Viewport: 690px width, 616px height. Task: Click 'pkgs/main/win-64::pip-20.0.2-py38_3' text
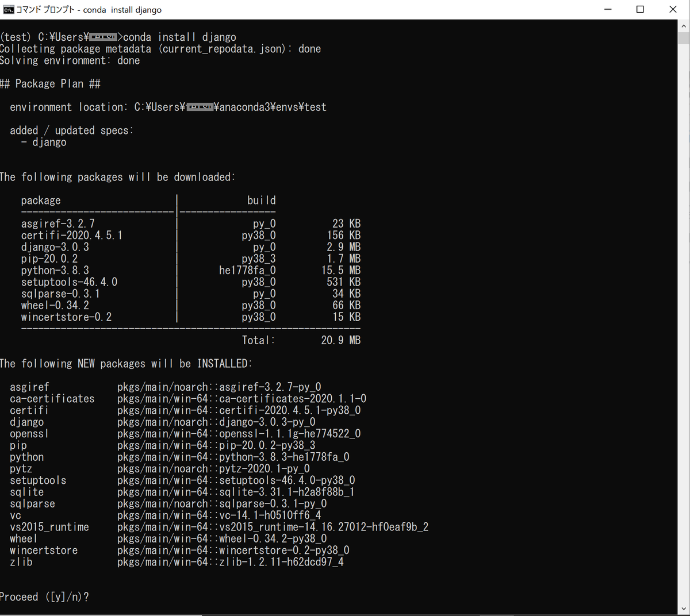tap(216, 445)
